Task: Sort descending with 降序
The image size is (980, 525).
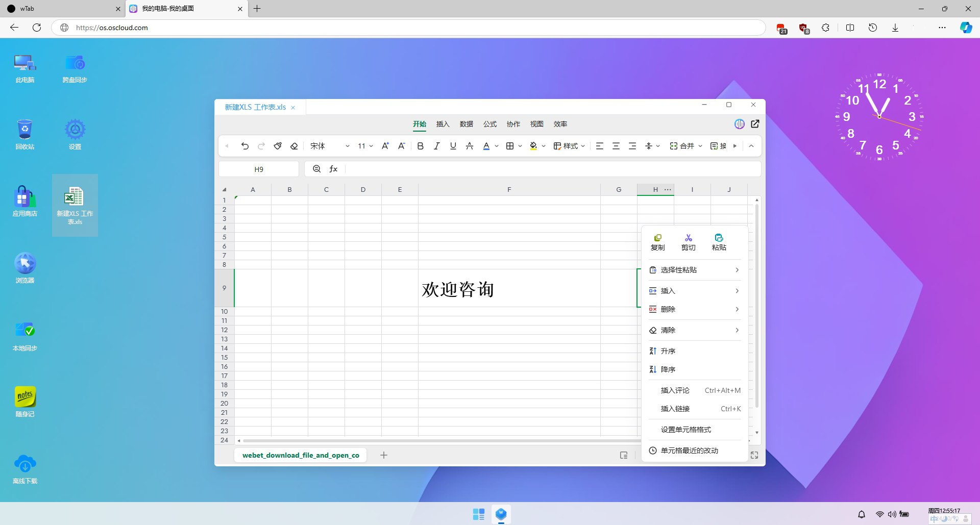Action: (695, 369)
